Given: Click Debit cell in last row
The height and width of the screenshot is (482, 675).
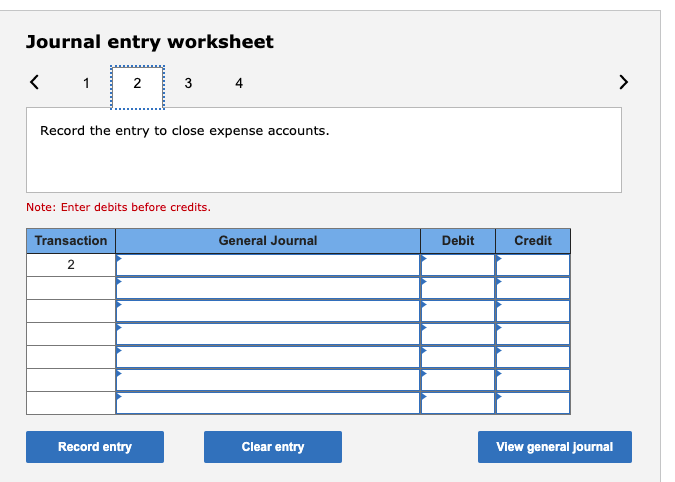Looking at the screenshot, I should (458, 403).
